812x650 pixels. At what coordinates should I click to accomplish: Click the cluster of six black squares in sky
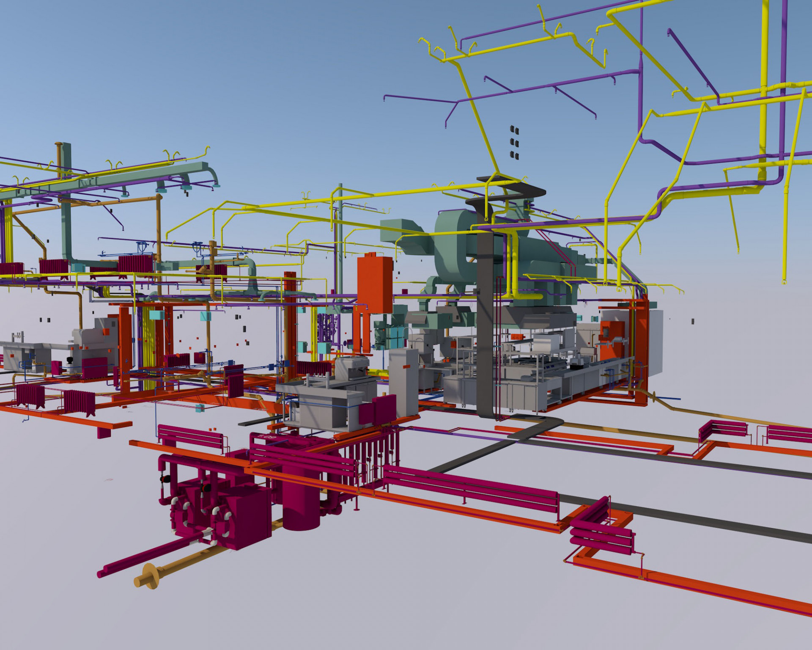(514, 142)
